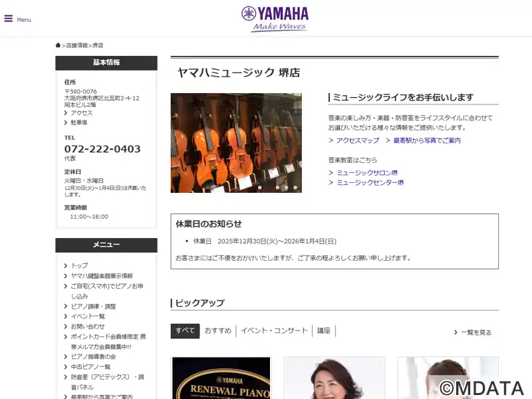Select the おすすめ pickup tab

tap(218, 331)
